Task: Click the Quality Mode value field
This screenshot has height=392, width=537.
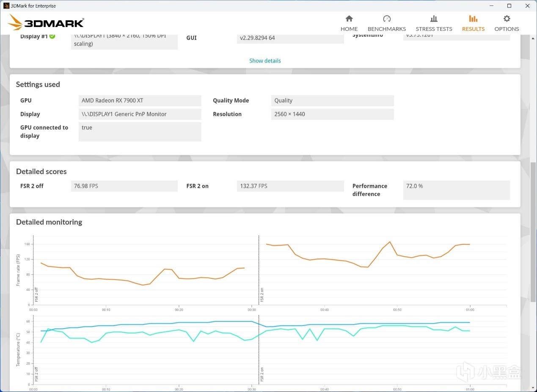Action: (332, 101)
